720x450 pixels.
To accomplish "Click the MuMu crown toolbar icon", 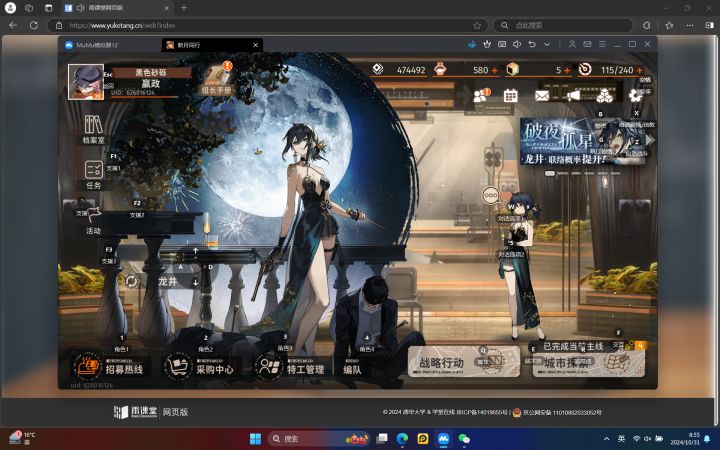I will 487,44.
